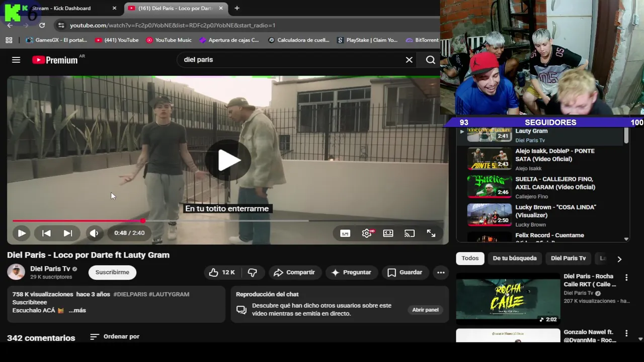Open a new browser tab

pyautogui.click(x=236, y=8)
